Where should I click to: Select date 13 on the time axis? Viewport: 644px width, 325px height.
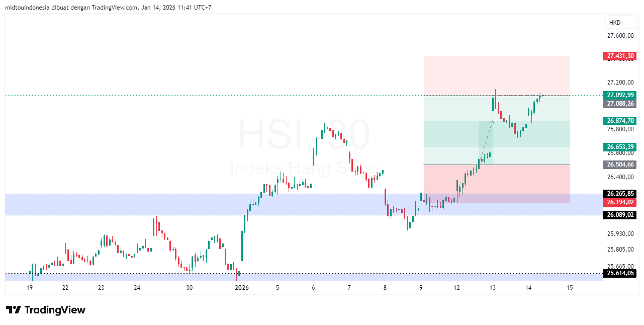[x=493, y=288]
